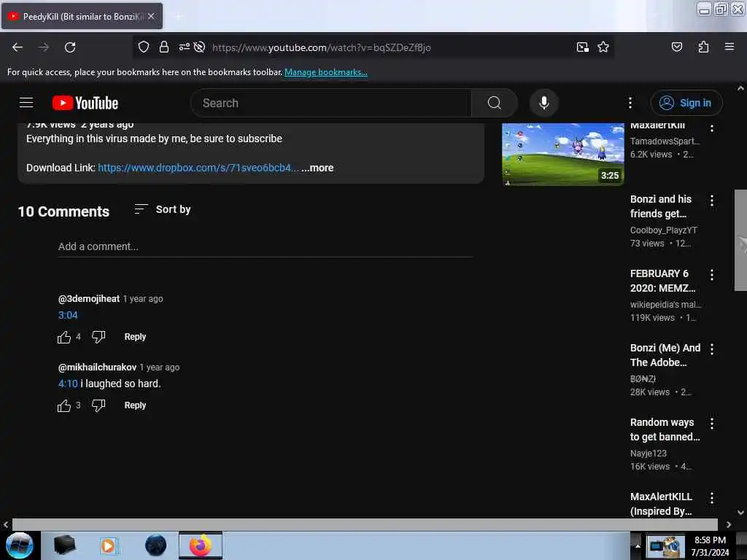Show hidden system tray icons

(x=637, y=545)
